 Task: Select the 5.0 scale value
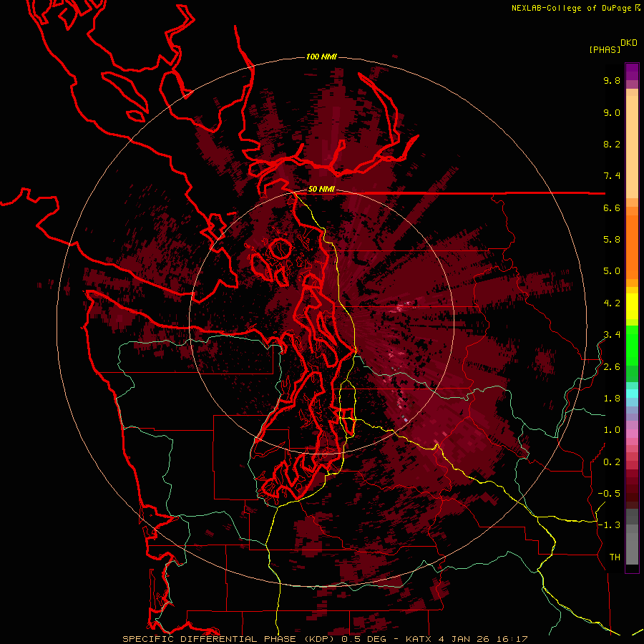(612, 271)
